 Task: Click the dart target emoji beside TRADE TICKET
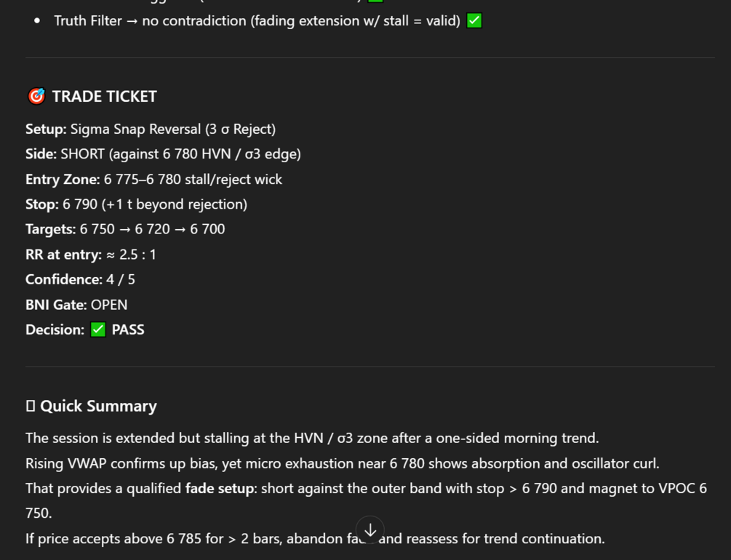(36, 97)
